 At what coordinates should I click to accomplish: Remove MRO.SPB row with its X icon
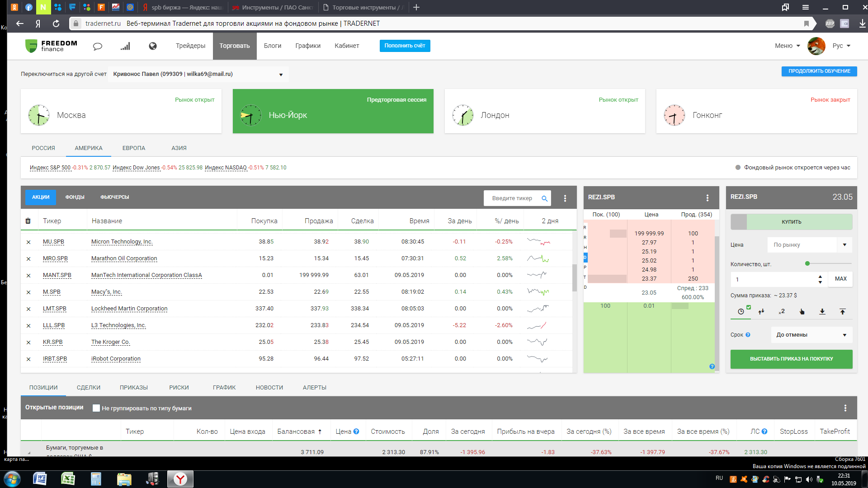click(x=28, y=259)
